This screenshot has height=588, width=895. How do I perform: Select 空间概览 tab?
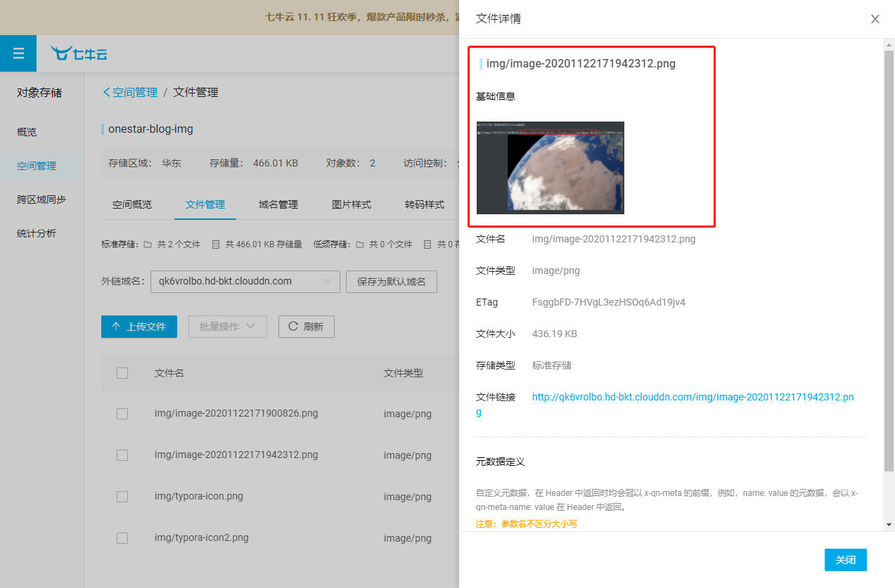(x=132, y=204)
